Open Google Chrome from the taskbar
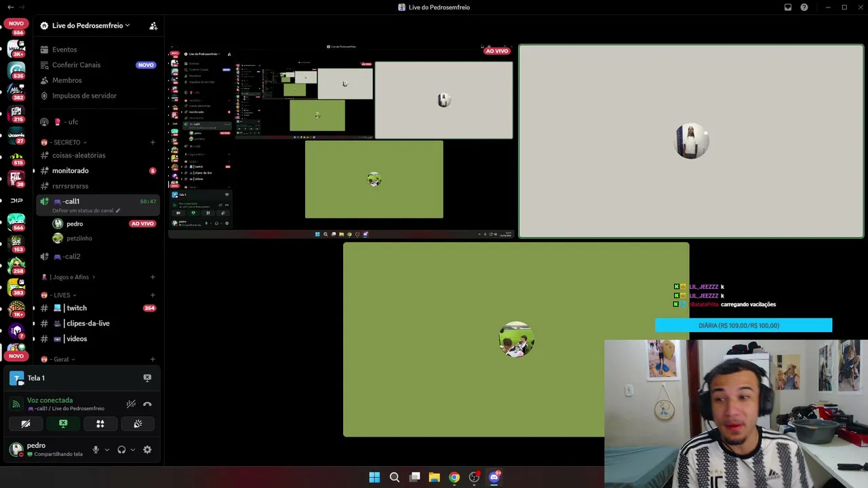 454,477
